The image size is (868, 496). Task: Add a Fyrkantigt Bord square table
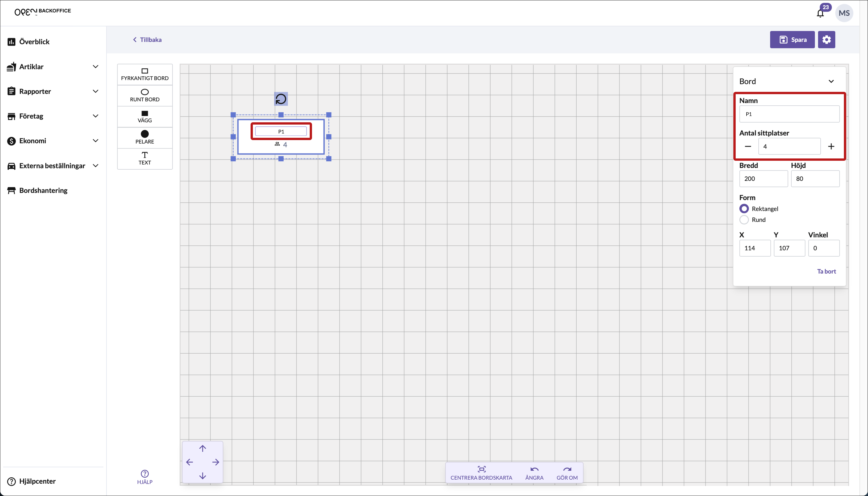pos(144,74)
